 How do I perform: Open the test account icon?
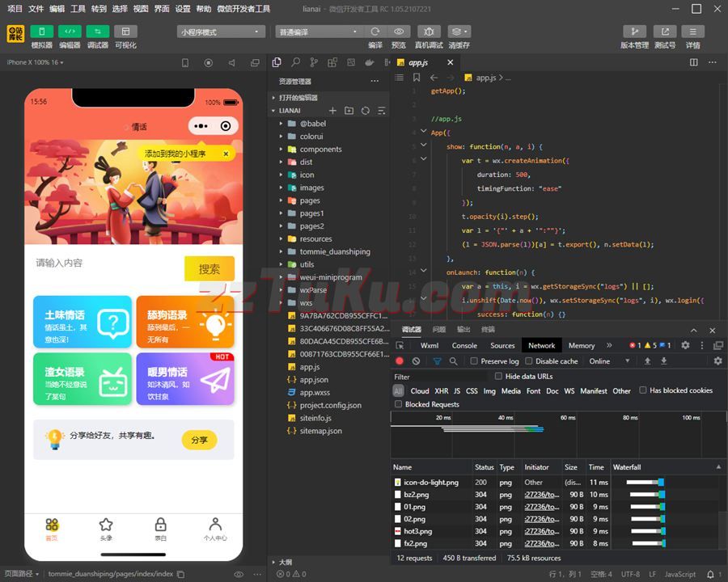click(x=665, y=32)
